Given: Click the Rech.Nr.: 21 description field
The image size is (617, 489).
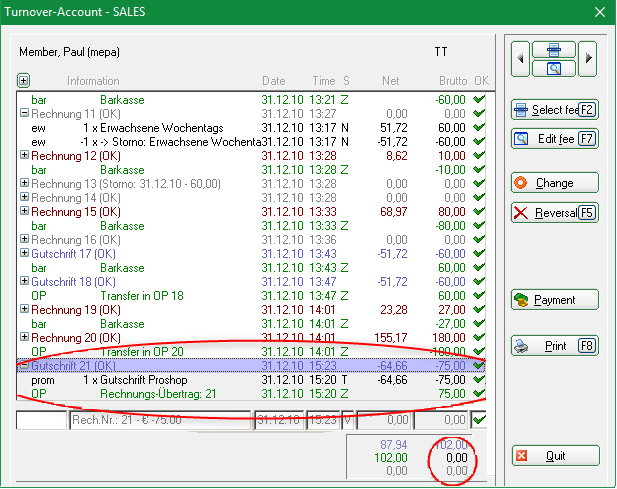Looking at the screenshot, I should 160,420.
